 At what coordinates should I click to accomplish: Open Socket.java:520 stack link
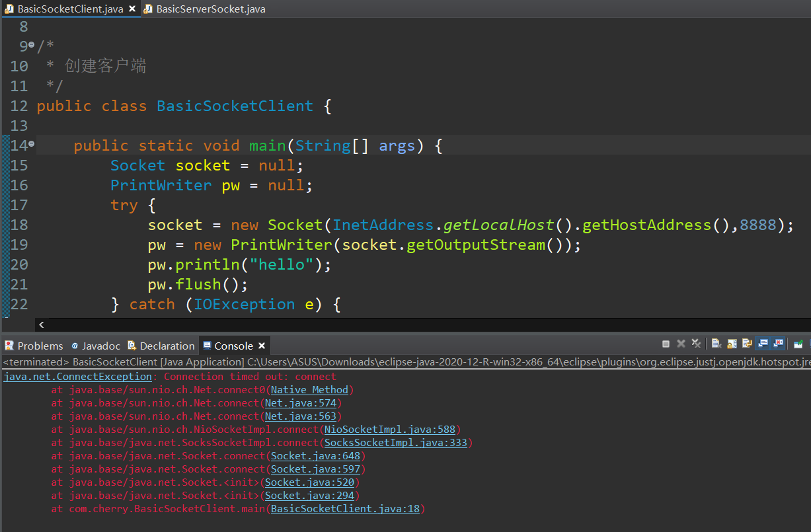(309, 482)
